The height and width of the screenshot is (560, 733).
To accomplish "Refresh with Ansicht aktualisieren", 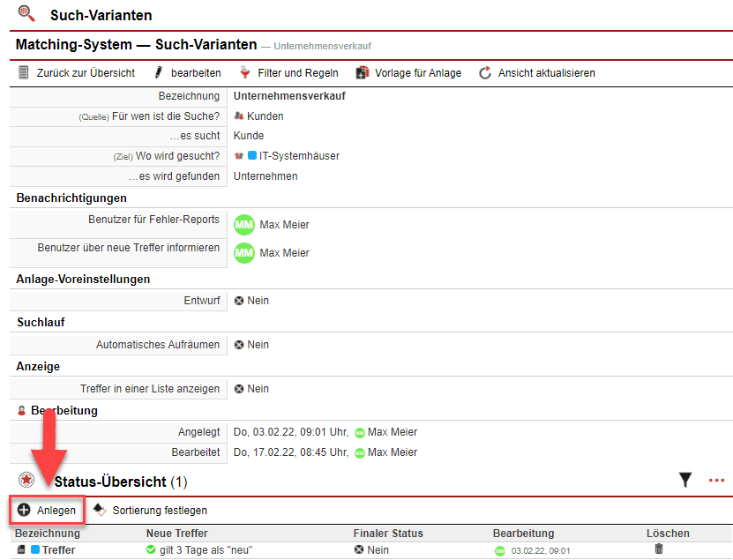I will (537, 73).
